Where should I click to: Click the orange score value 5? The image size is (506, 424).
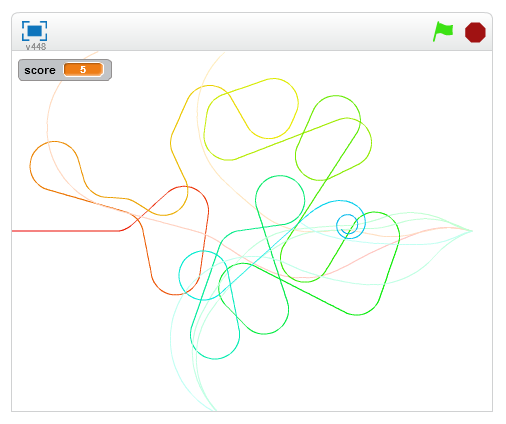click(83, 70)
